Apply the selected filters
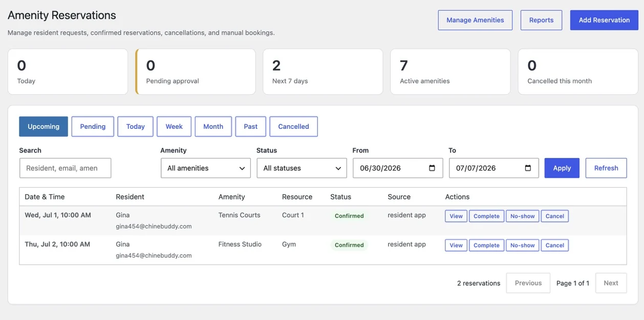644x320 pixels. coord(562,168)
